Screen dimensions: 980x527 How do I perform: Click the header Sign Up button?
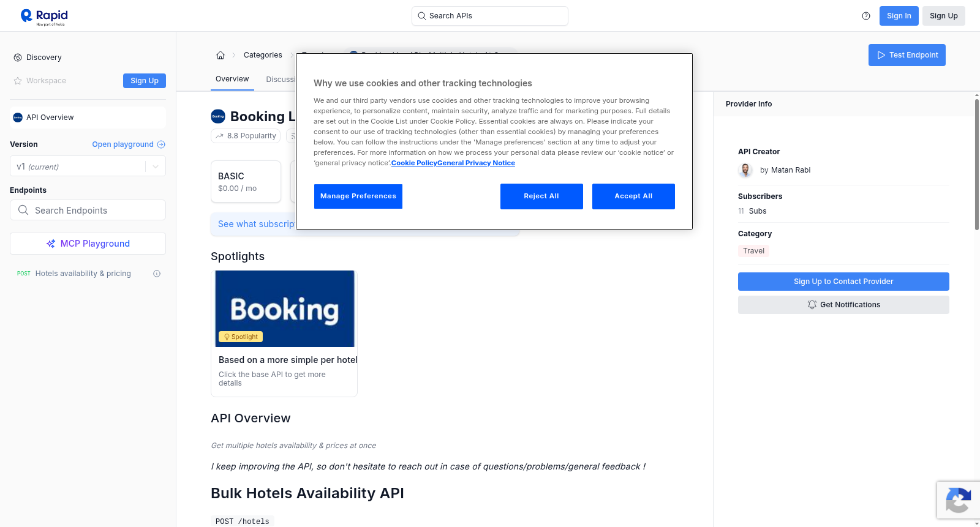point(943,16)
